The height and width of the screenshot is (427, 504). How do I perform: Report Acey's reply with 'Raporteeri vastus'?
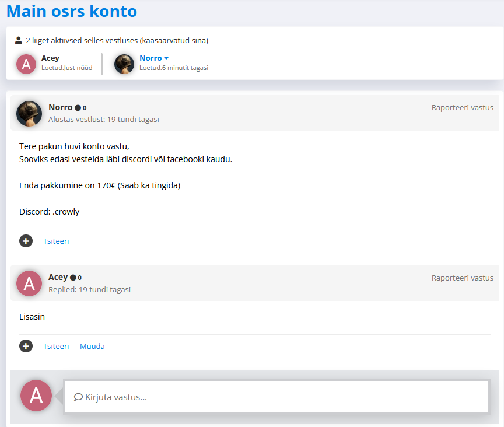462,278
